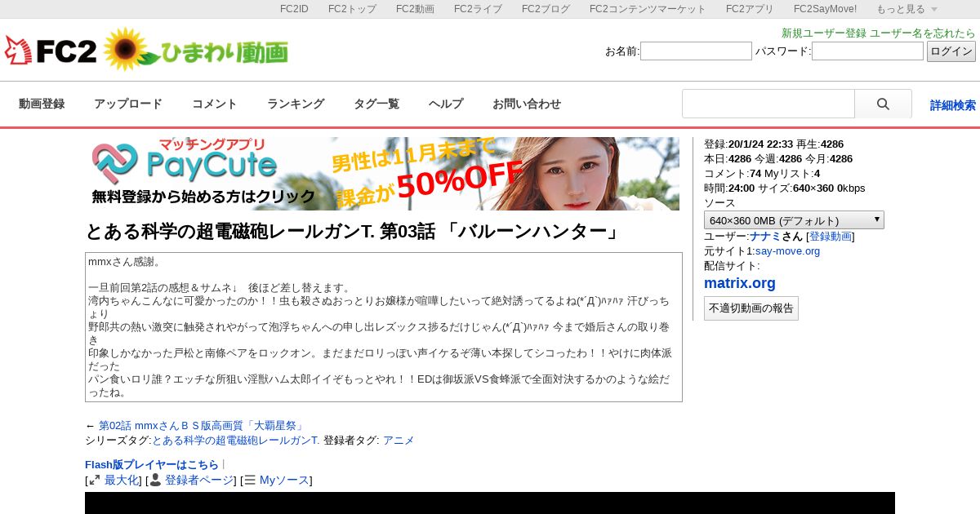980x514 pixels.
Task: Open FC2ブログ in the top bar
Action: point(546,9)
